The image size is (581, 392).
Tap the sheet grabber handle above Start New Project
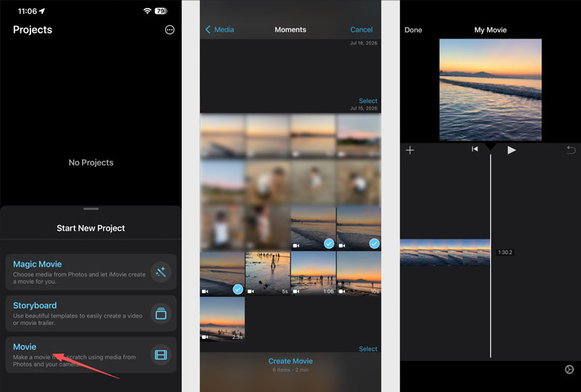pyautogui.click(x=91, y=209)
